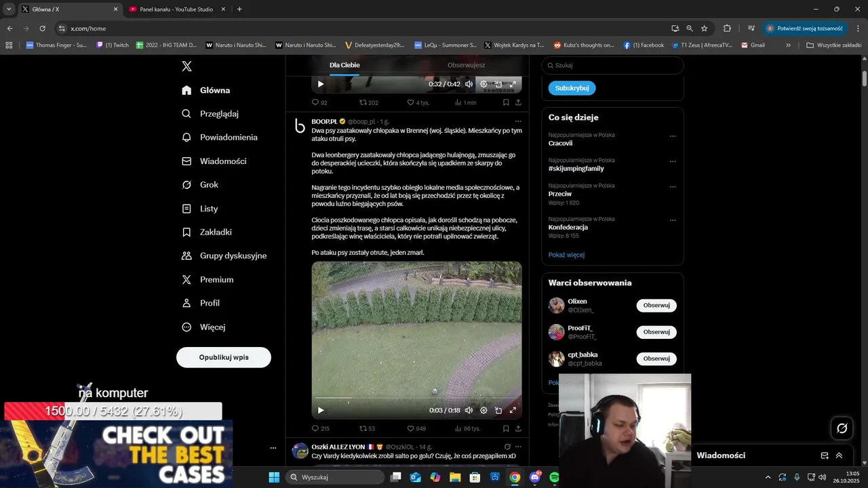This screenshot has height=488, width=868.
Task: Open Spotify from the taskbar
Action: click(554, 477)
